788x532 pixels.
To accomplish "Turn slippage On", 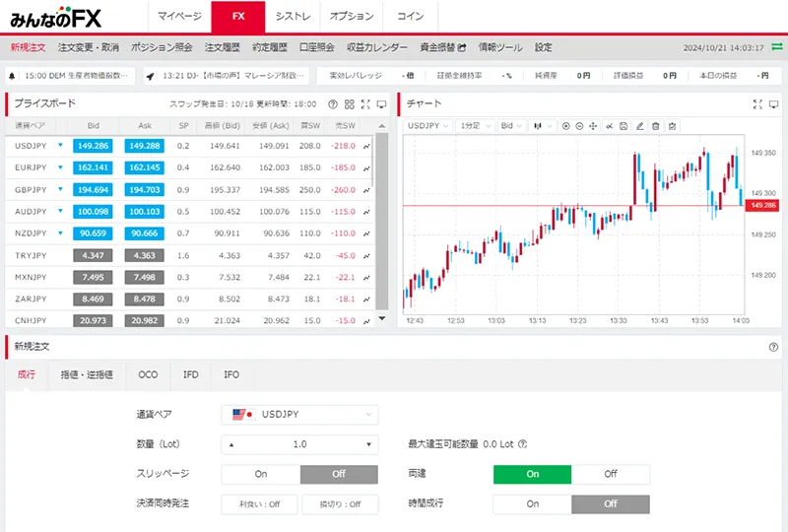I will pyautogui.click(x=261, y=474).
